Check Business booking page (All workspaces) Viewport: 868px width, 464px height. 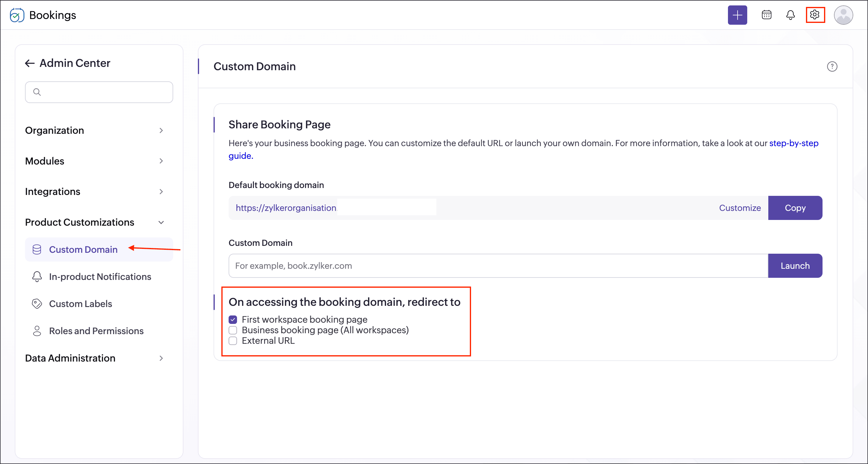[x=233, y=330]
